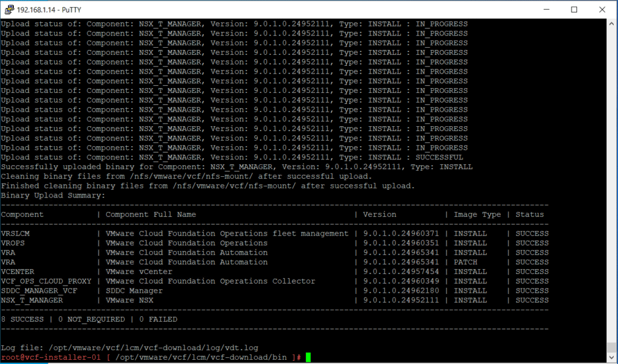The width and height of the screenshot is (618, 364).
Task: Click 'SDDC Manager' full name
Action: click(134, 290)
